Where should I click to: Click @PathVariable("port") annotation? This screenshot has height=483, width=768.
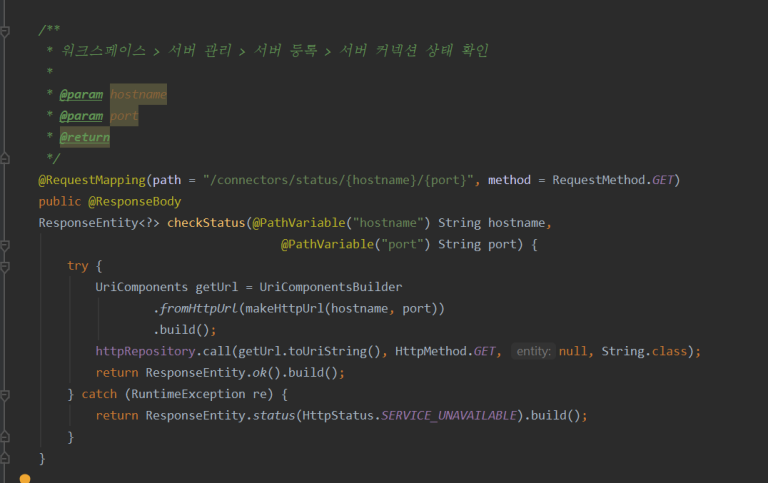(x=356, y=244)
